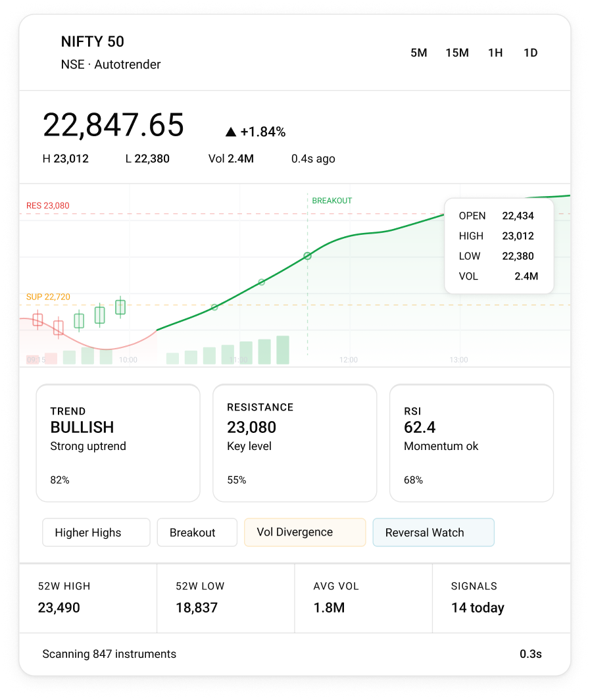
Task: Select the Vol Divergence chip
Action: pyautogui.click(x=305, y=532)
